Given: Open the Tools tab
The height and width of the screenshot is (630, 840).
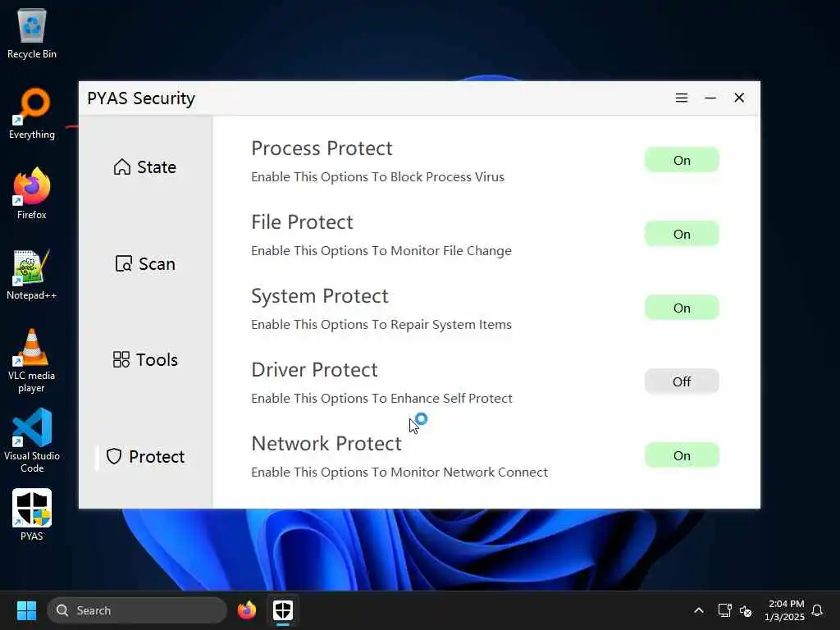Looking at the screenshot, I should [145, 359].
